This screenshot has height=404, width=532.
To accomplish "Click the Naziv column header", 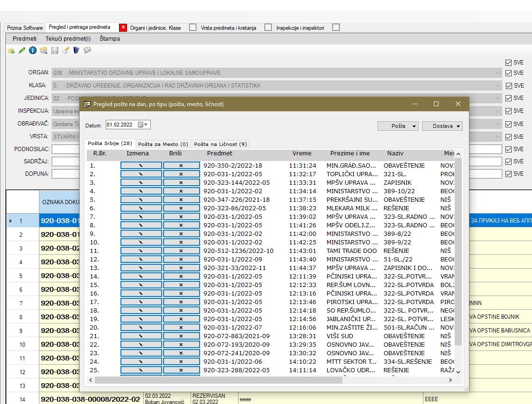I will click(x=395, y=153).
